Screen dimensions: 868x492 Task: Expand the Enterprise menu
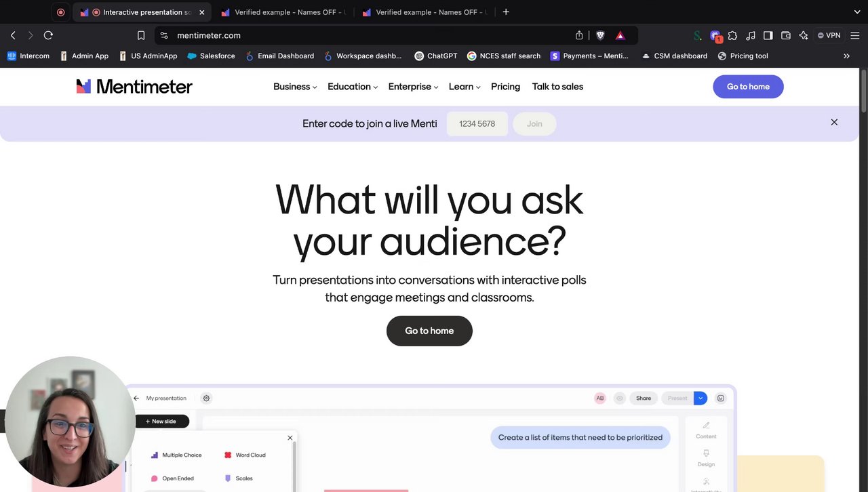(x=413, y=86)
